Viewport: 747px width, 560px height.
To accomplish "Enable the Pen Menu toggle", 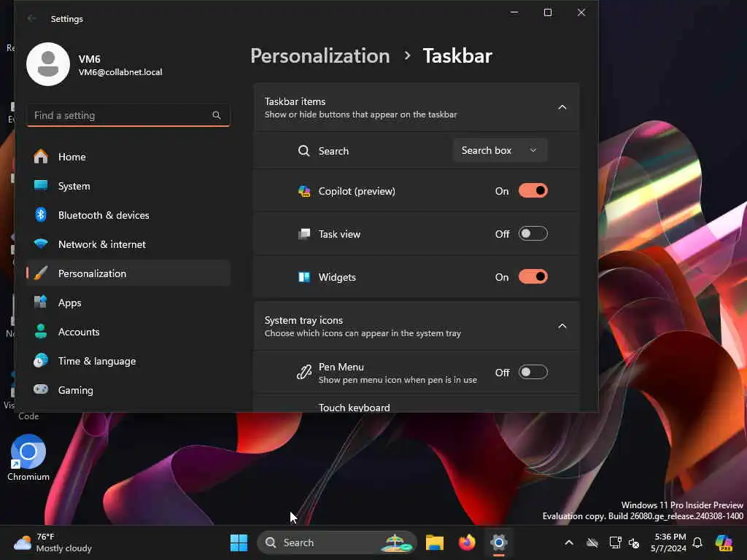I will pos(533,372).
